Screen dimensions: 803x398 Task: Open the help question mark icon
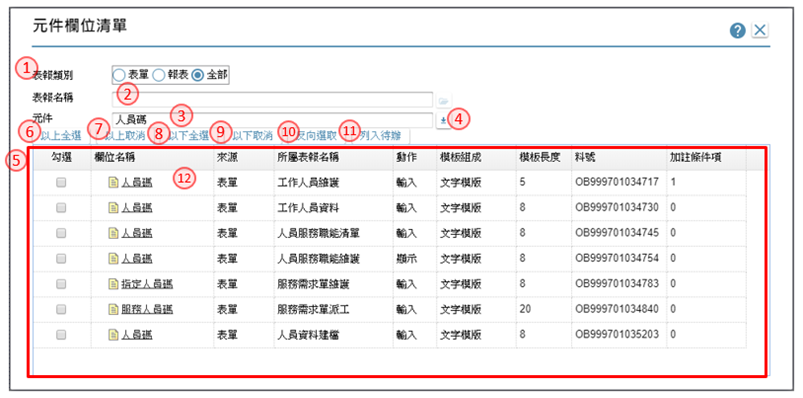(737, 31)
